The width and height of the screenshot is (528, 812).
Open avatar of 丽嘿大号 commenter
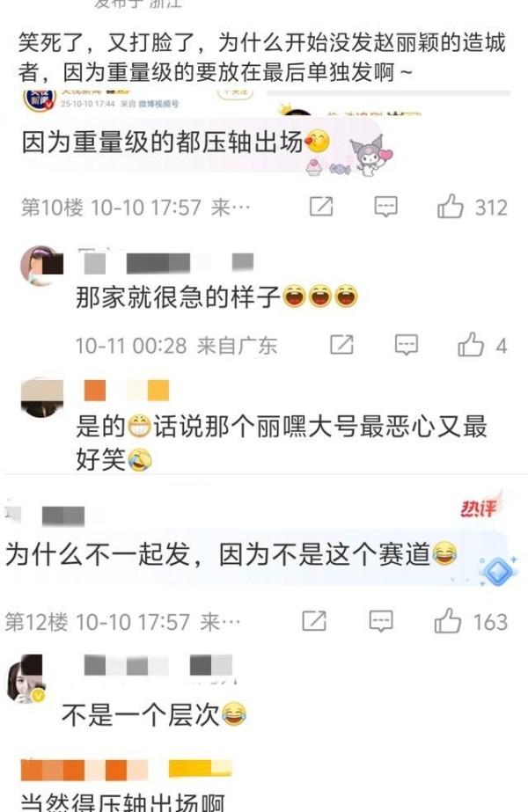coord(42,397)
